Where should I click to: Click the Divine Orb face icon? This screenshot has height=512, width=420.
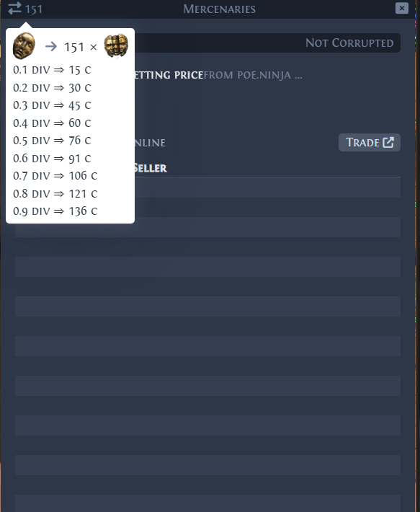[x=24, y=45]
